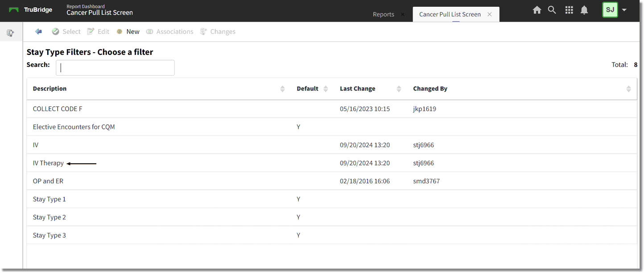Viewport: 644px width, 273px height.
Task: Click the Edit toolbar button
Action: [x=98, y=32]
